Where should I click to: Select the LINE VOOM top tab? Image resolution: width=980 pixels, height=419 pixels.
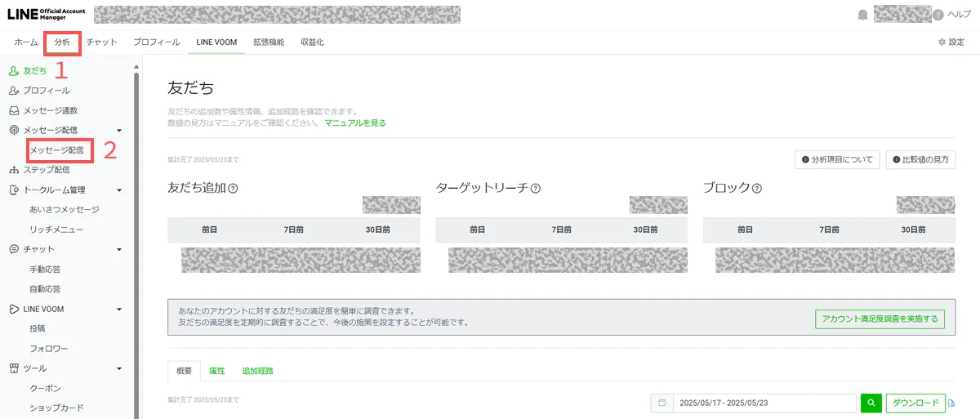coord(216,42)
